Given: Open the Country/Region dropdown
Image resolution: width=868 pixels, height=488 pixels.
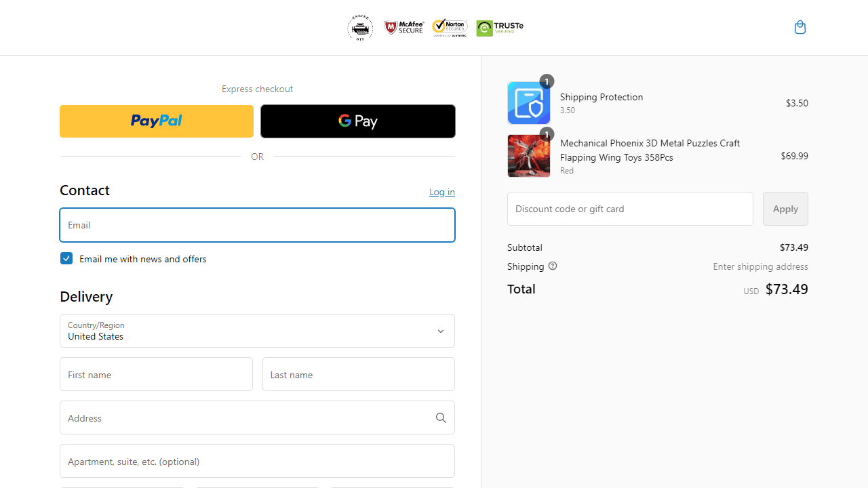Looking at the screenshot, I should (257, 331).
